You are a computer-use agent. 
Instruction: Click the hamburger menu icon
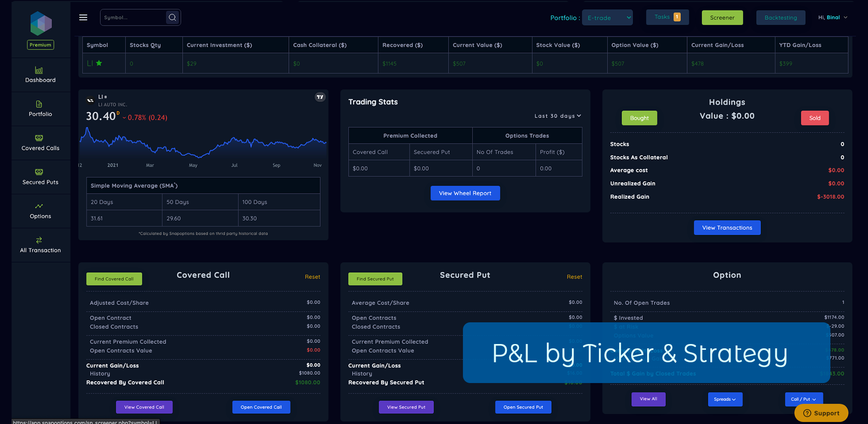click(x=83, y=17)
